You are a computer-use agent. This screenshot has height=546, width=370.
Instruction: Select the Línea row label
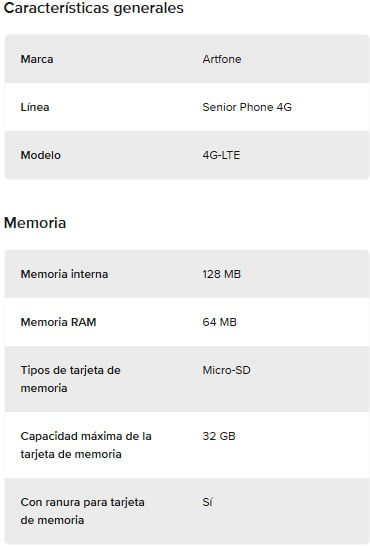(x=35, y=107)
